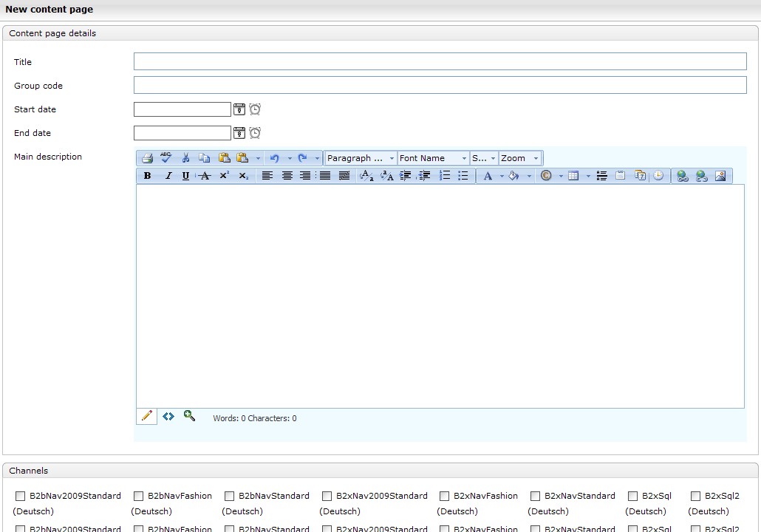Screen dimensions: 761x532
Task: Click the Cut scissors icon
Action: [x=185, y=158]
